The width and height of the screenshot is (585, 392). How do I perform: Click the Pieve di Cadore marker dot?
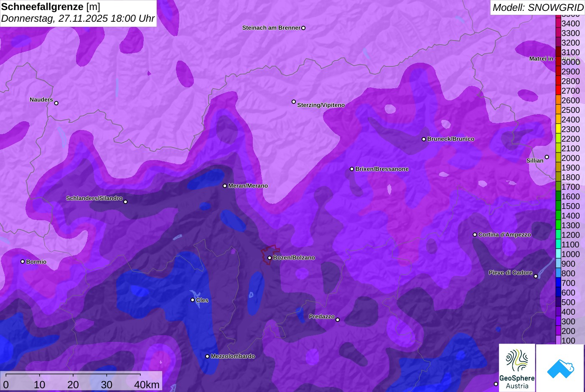tap(536, 276)
